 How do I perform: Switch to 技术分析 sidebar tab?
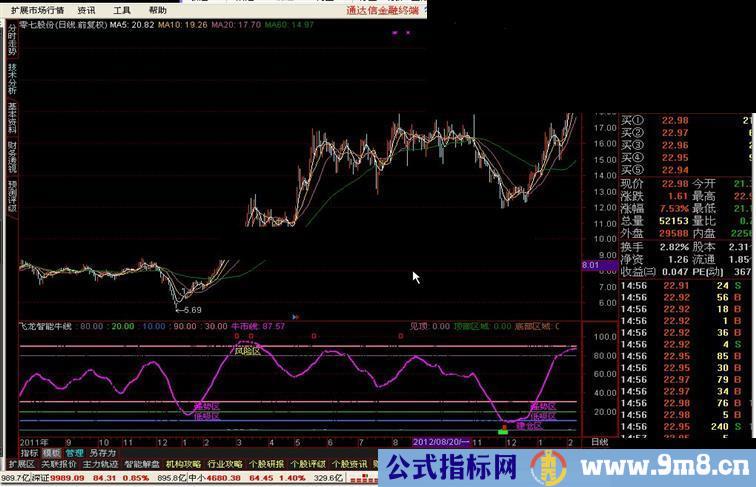coord(12,77)
